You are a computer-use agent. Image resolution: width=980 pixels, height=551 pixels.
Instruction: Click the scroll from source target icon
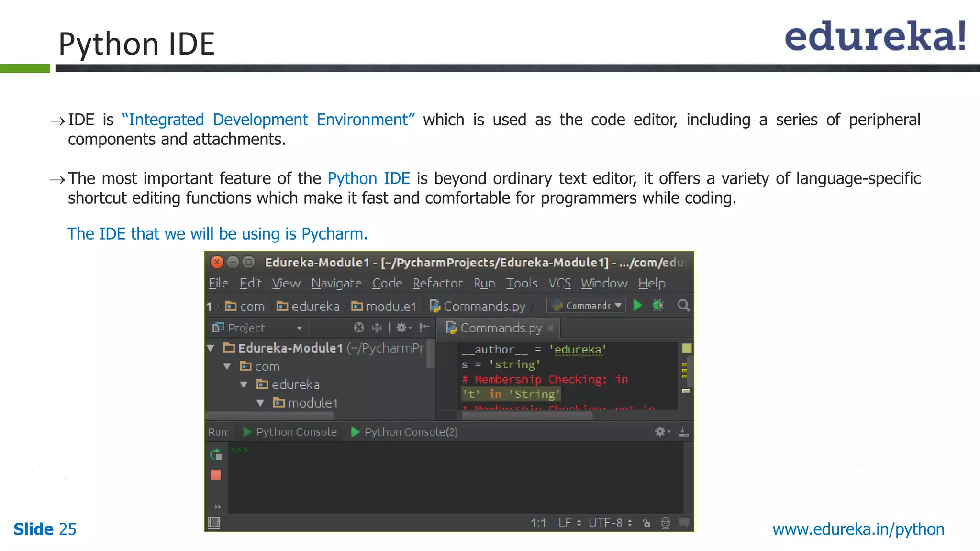click(x=359, y=327)
